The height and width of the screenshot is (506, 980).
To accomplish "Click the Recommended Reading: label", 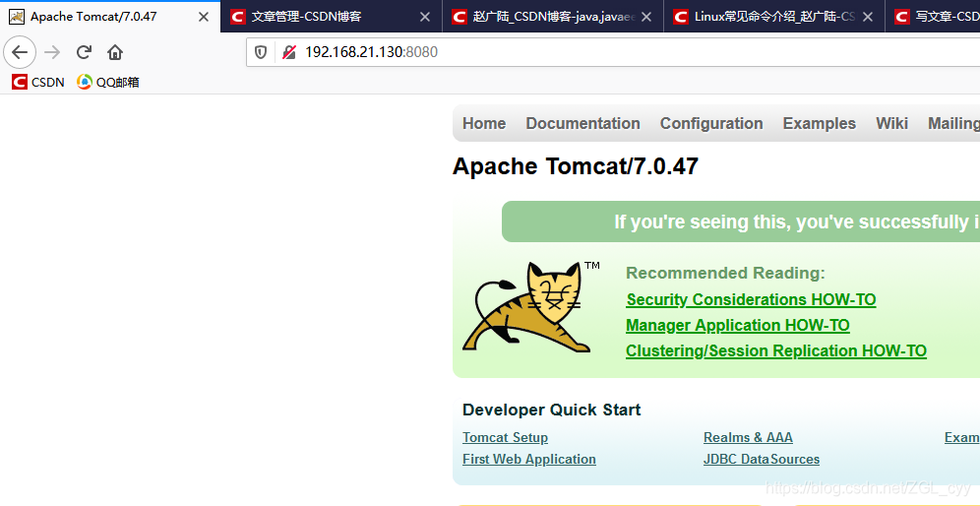I will coord(725,274).
